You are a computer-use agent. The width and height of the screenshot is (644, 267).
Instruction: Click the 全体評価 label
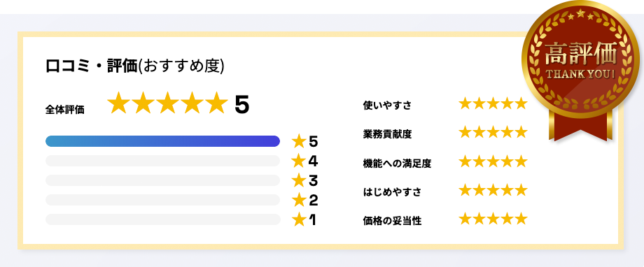click(x=65, y=110)
